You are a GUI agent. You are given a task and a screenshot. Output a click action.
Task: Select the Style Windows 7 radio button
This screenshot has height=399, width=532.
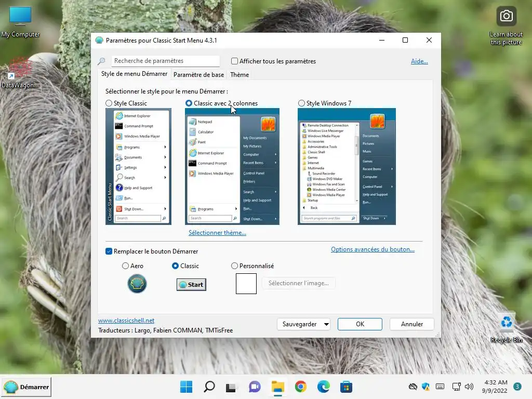point(302,103)
